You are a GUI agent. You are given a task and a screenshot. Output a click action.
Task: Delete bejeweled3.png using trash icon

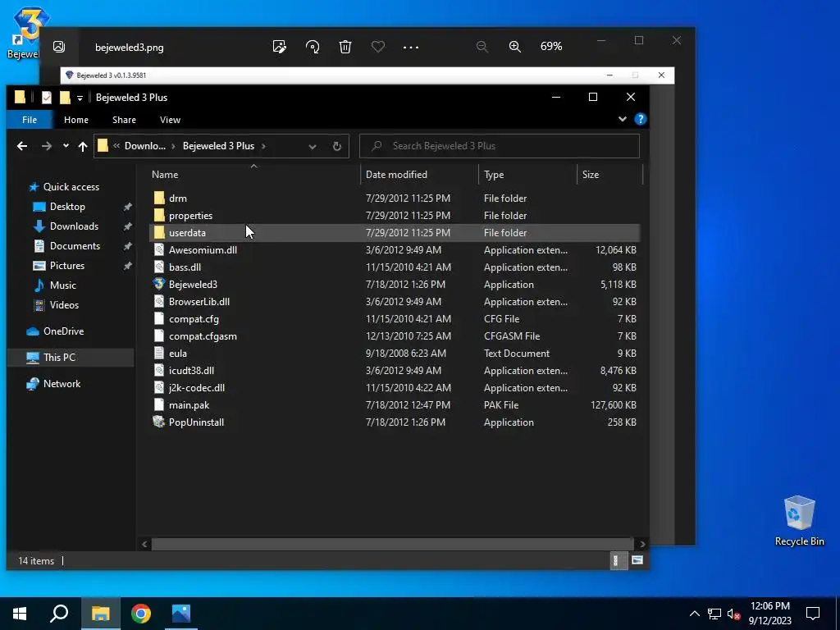[x=345, y=47]
